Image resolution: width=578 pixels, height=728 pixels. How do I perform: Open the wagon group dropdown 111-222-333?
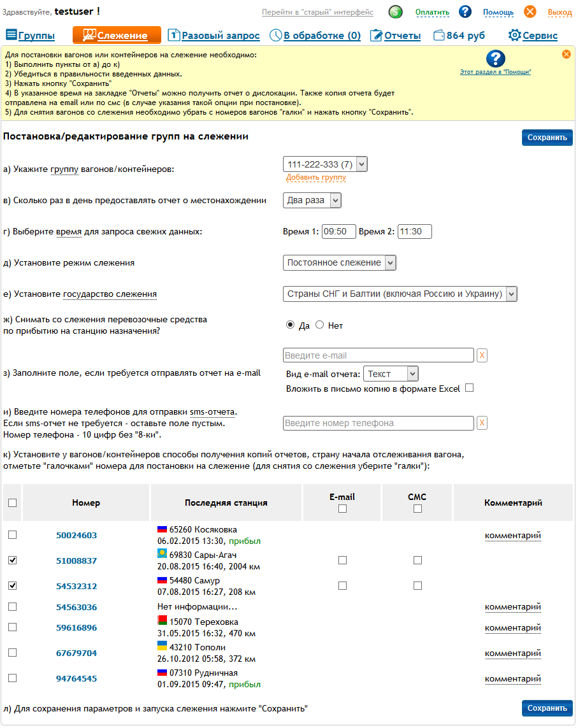325,164
